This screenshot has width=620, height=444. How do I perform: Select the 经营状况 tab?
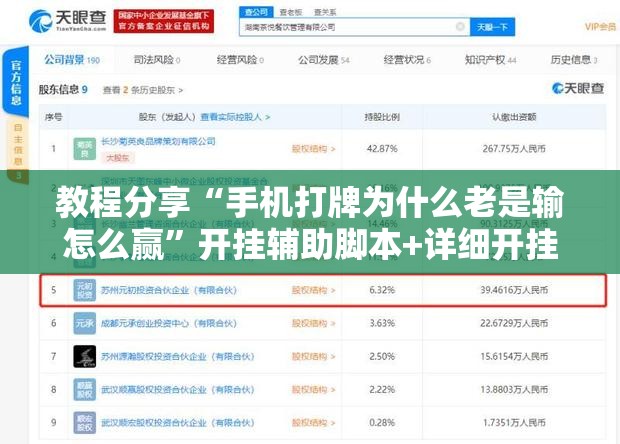pyautogui.click(x=407, y=60)
